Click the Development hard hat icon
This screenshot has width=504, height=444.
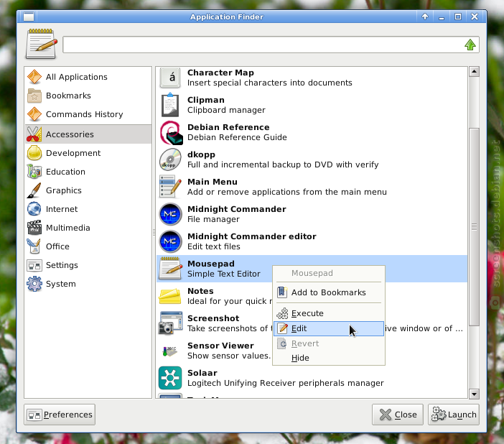(x=34, y=153)
